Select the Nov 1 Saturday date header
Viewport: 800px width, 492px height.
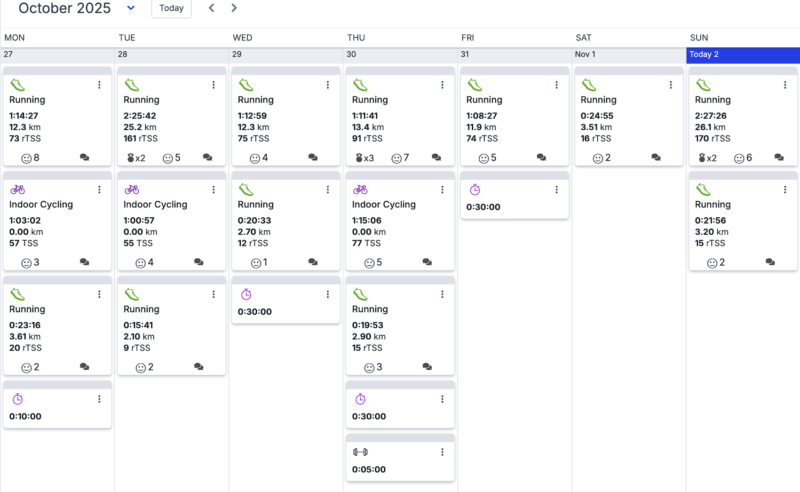[628, 54]
